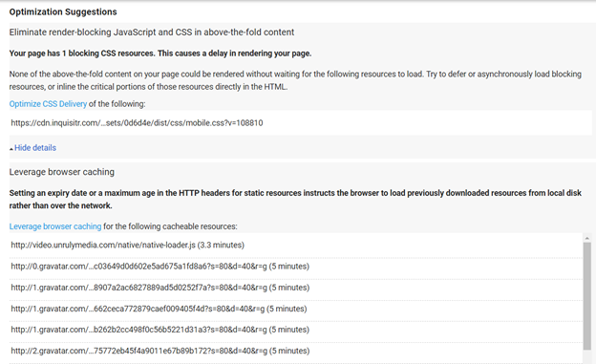This screenshot has height=364, width=596.
Task: Click the Eliminate render-blocking JavaScript heading
Action: click(152, 32)
